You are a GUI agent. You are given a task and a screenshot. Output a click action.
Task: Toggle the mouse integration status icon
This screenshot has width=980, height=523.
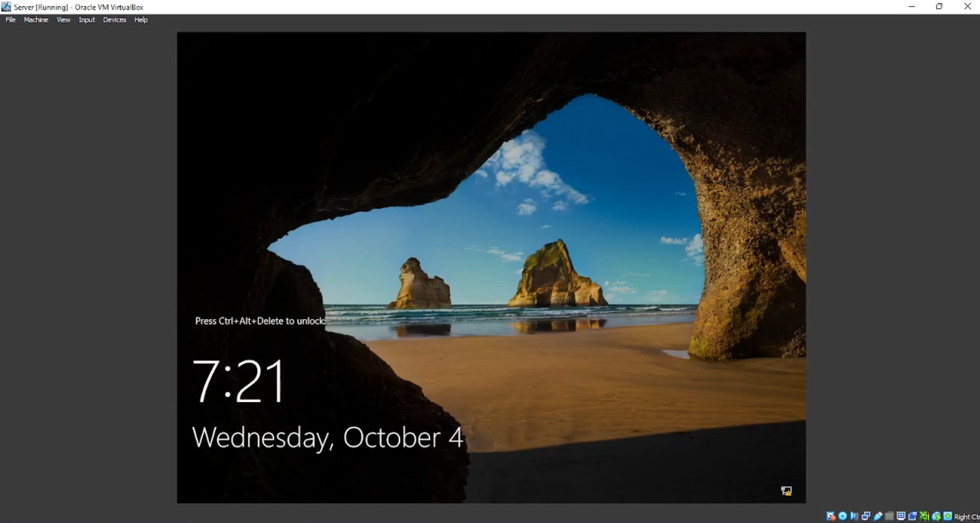click(x=936, y=516)
